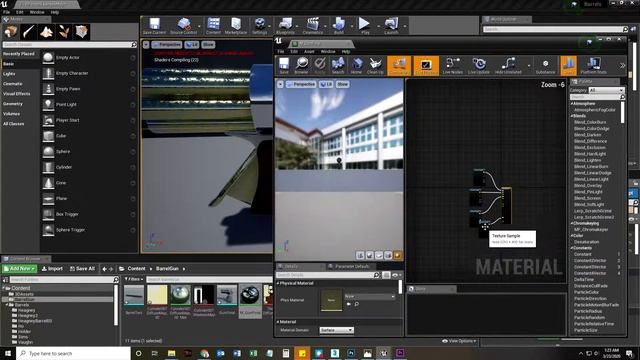Select the 3DAssets folder in tree
This screenshot has width=640, height=360.
[x=24, y=294]
